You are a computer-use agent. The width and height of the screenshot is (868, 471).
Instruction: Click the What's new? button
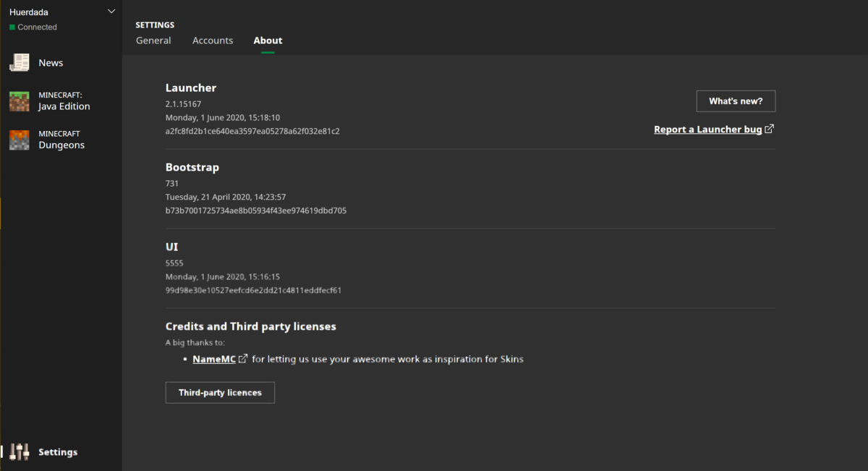tap(736, 101)
